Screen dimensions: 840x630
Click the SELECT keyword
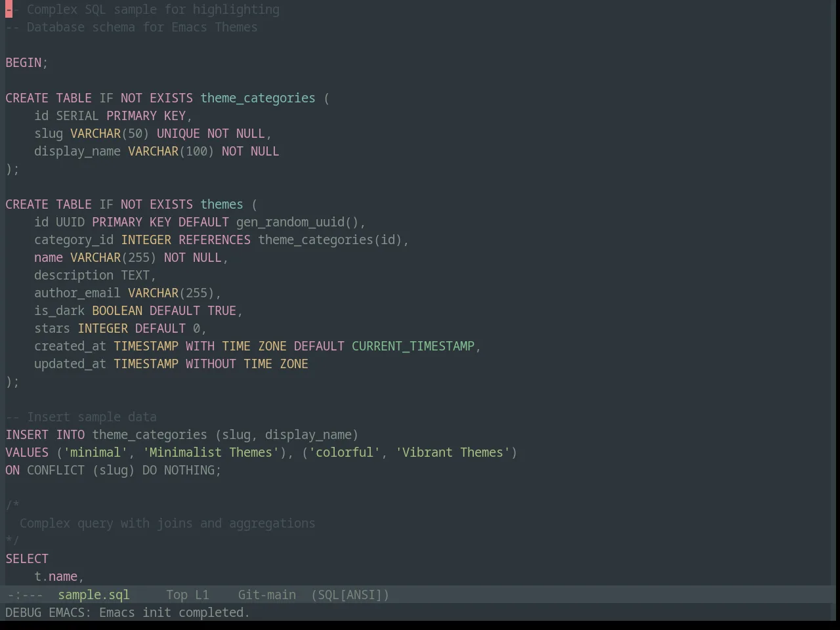(x=27, y=558)
